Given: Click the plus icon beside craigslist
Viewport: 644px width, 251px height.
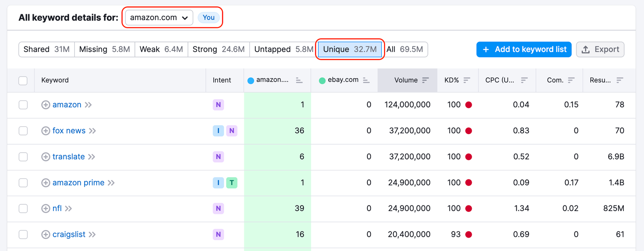Looking at the screenshot, I should 46,234.
